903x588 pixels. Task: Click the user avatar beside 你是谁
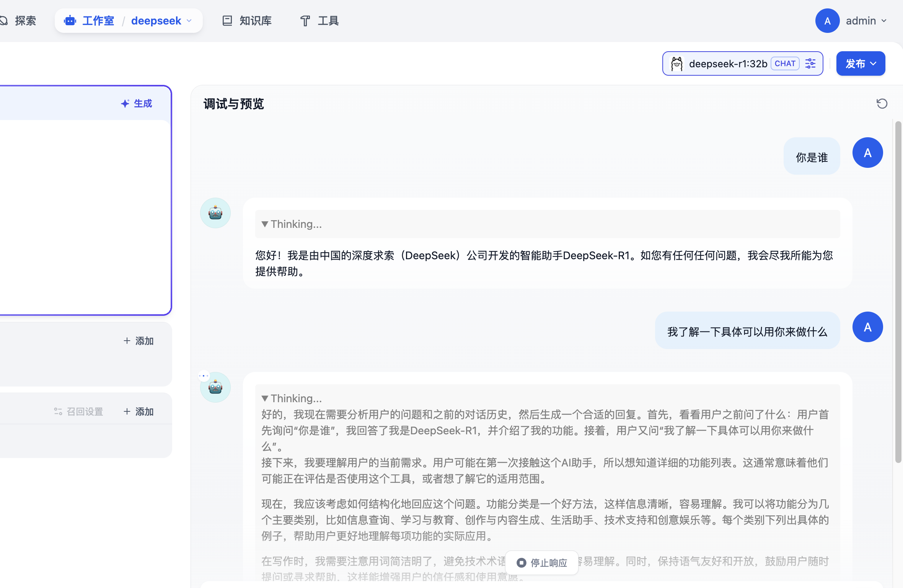click(868, 153)
